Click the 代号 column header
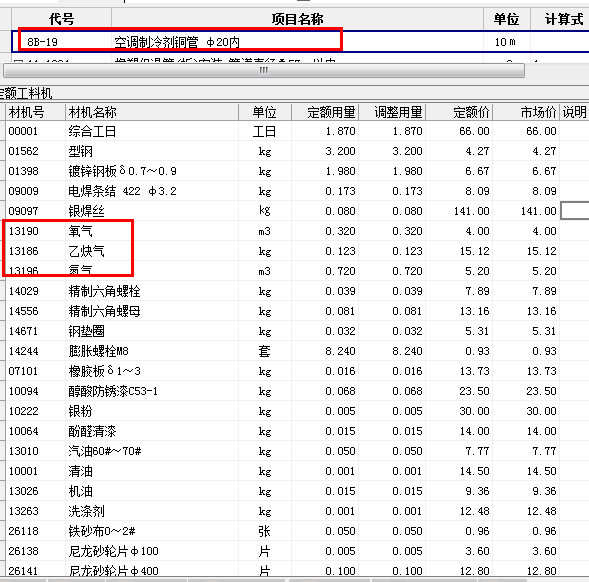Viewport: 589px width, 582px height. click(x=62, y=19)
